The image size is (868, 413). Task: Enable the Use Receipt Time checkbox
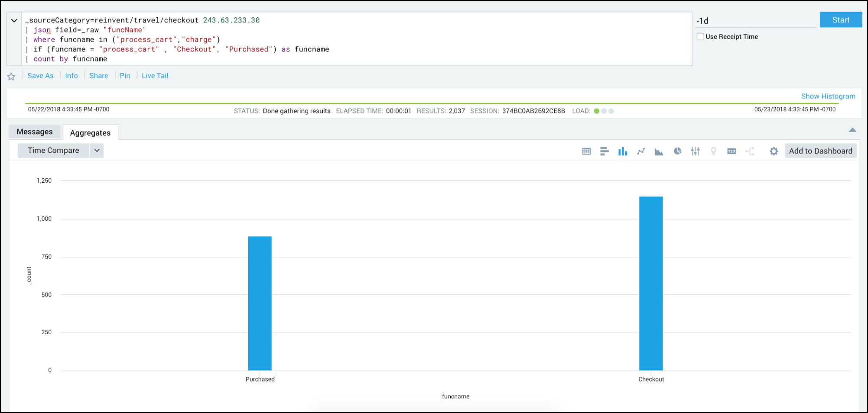[x=700, y=36]
